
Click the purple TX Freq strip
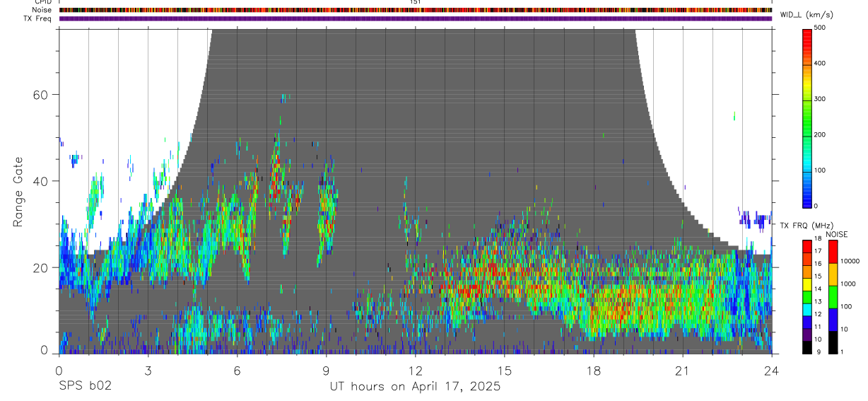(416, 18)
